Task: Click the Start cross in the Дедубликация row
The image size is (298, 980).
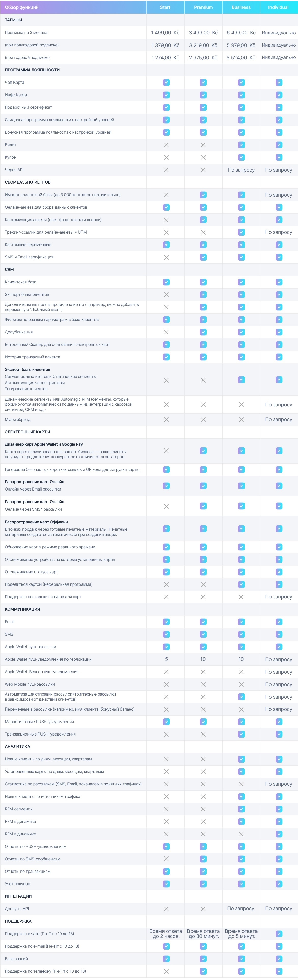Action: click(x=166, y=332)
